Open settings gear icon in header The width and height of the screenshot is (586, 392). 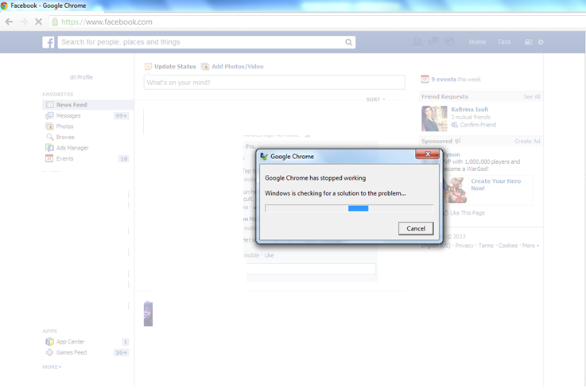(x=541, y=42)
